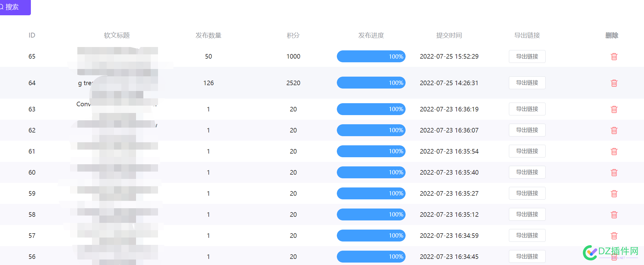
Task: Click progress bar of row ID 65
Action: click(371, 56)
